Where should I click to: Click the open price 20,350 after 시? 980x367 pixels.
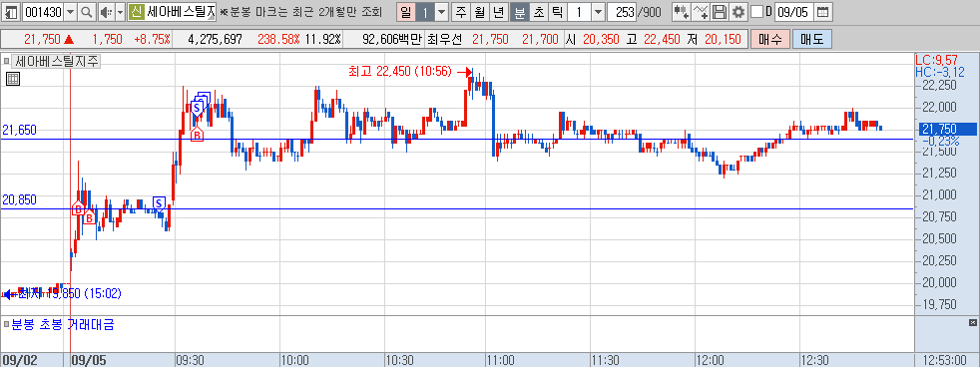pos(601,39)
